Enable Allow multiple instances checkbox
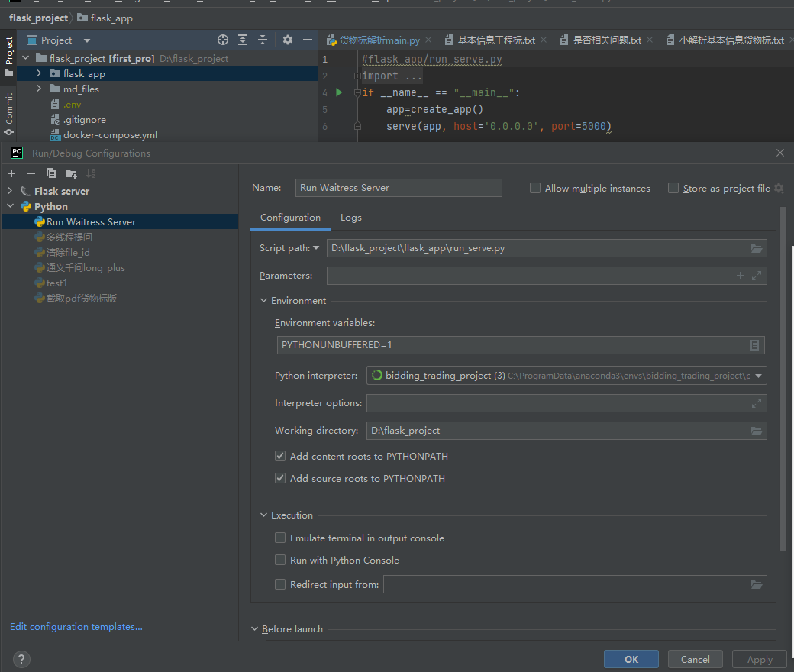 point(535,188)
